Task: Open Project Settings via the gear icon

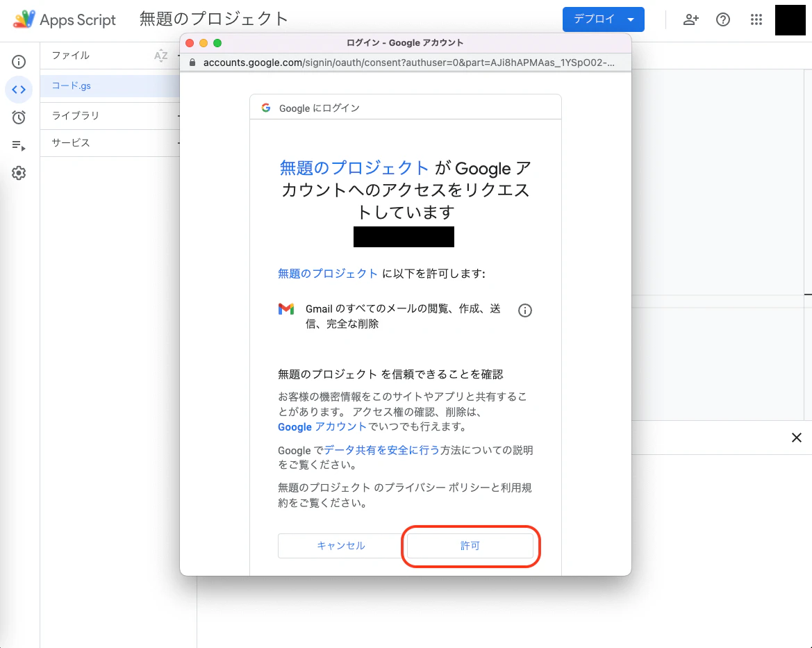Action: pyautogui.click(x=19, y=173)
